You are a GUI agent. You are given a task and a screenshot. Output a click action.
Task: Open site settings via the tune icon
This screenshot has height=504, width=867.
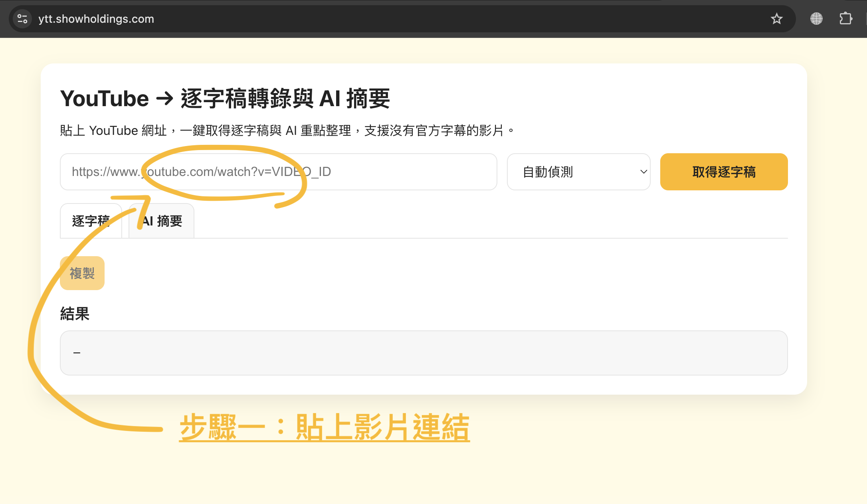tap(22, 18)
